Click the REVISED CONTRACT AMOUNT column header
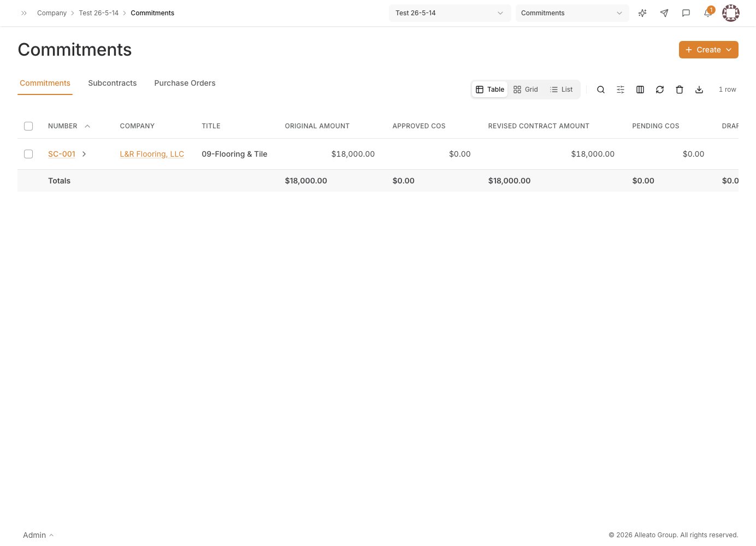756x546 pixels. tap(539, 126)
